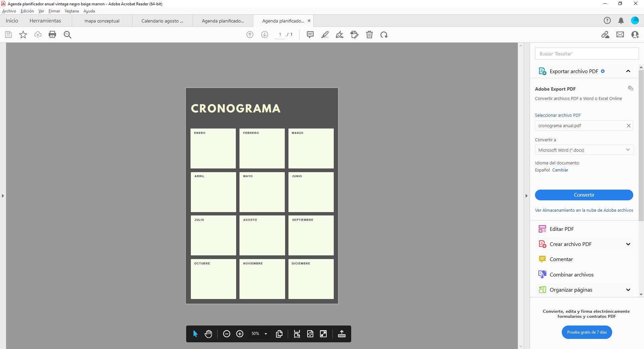Switch to the Herramientas tab

point(45,21)
